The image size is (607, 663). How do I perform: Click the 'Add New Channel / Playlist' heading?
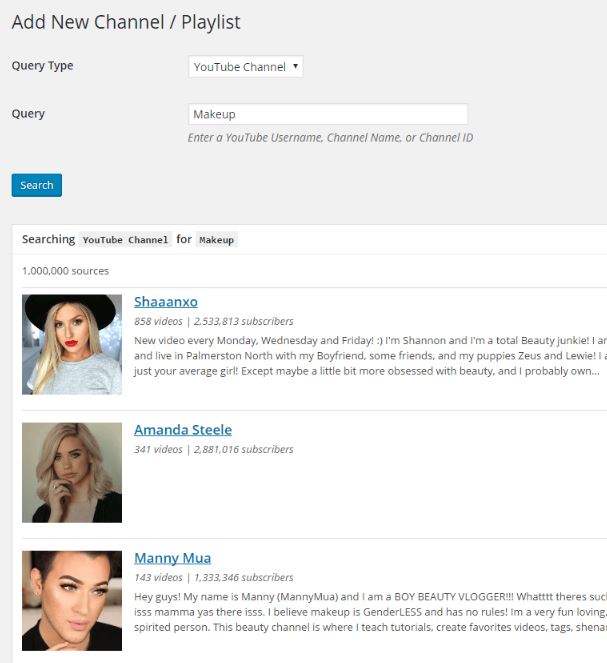126,22
